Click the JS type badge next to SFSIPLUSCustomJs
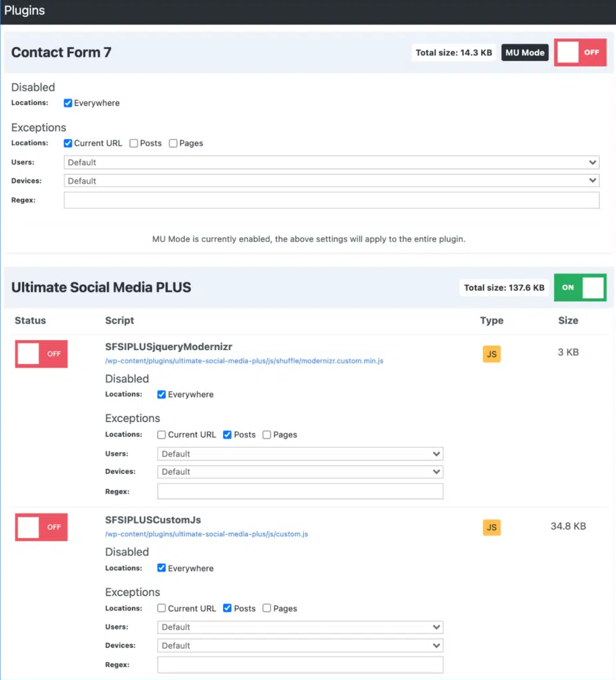The image size is (616, 680). pyautogui.click(x=491, y=527)
